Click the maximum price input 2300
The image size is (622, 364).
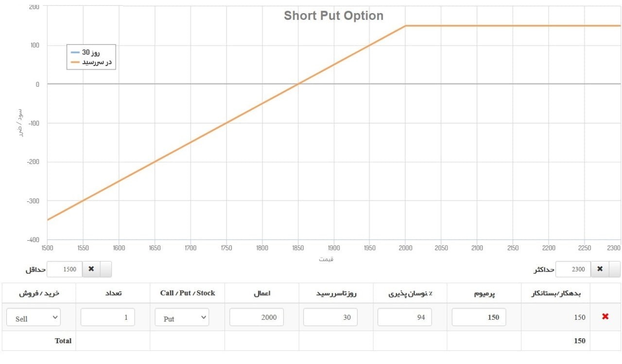click(x=573, y=269)
